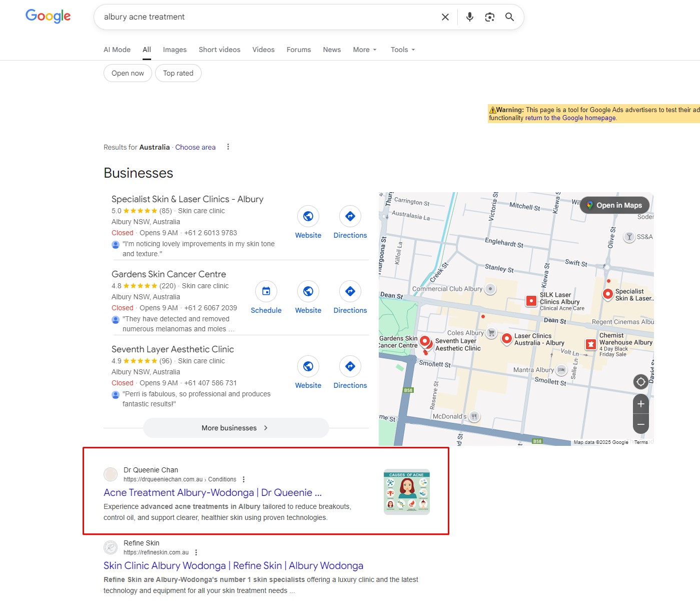700x603 pixels.
Task: Zoom in on the map
Action: (640, 404)
